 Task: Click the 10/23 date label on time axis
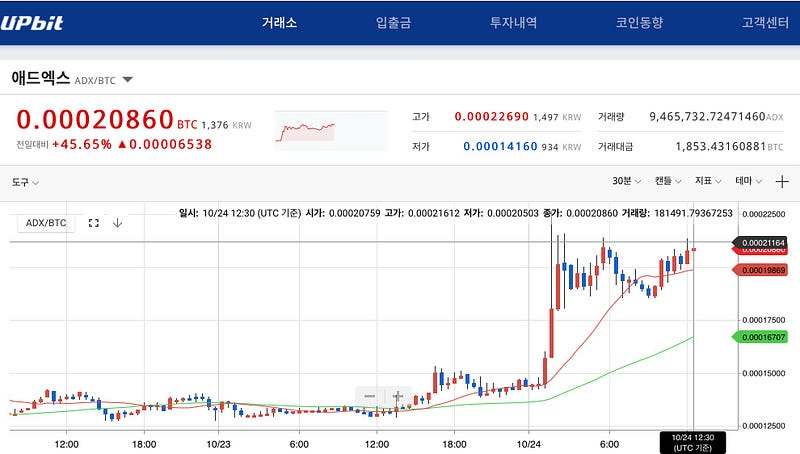tap(218, 444)
